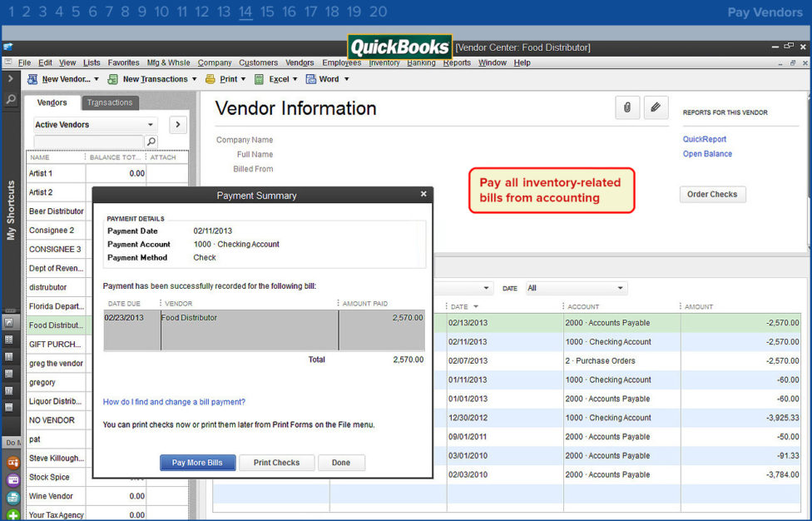Open the Open Balance report link

(x=707, y=154)
